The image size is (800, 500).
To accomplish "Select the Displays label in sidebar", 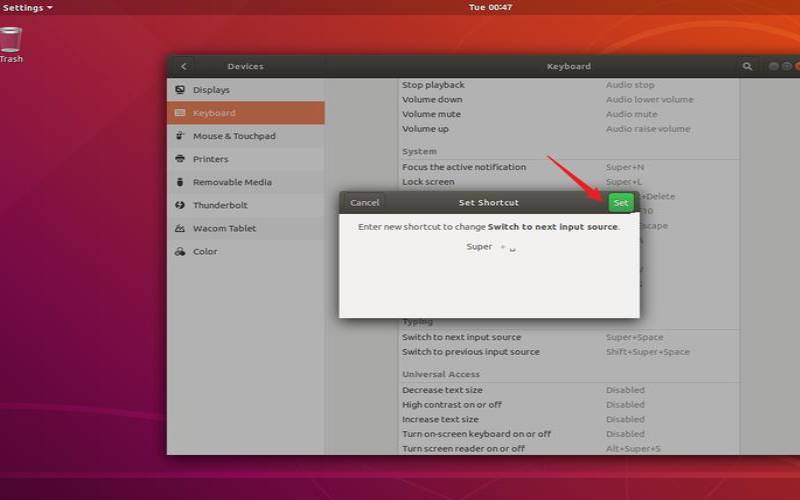I will pyautogui.click(x=211, y=90).
